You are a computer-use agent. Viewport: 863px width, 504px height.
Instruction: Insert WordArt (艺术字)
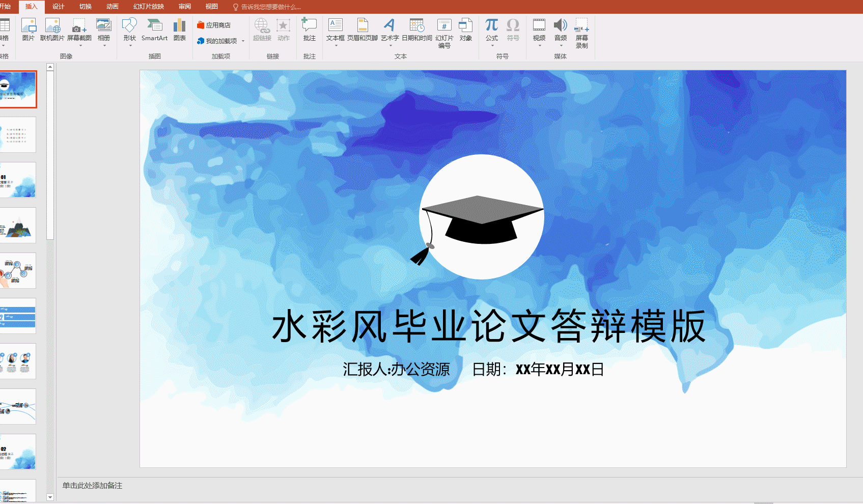pos(389,31)
